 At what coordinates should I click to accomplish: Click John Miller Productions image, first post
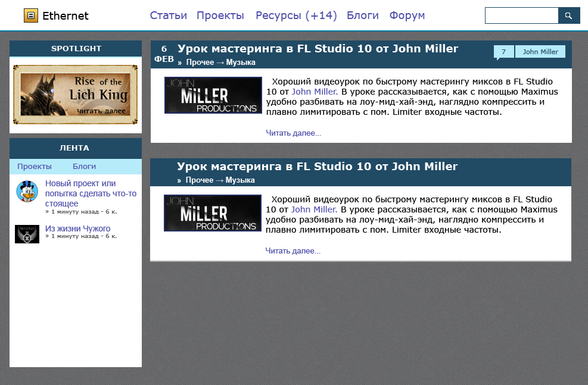pyautogui.click(x=213, y=95)
